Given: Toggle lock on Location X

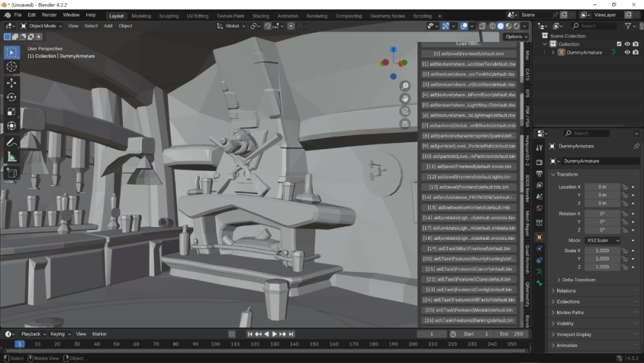Looking at the screenshot, I should pos(624,187).
